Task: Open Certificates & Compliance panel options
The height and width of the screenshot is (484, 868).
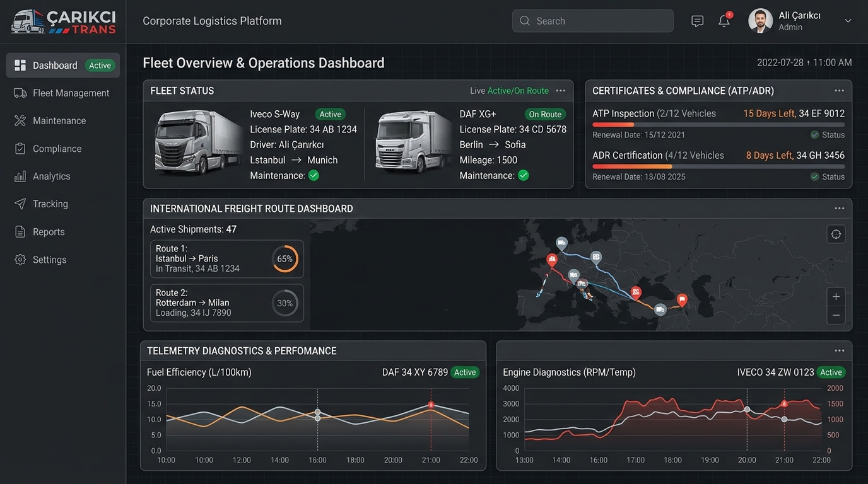Action: click(839, 91)
